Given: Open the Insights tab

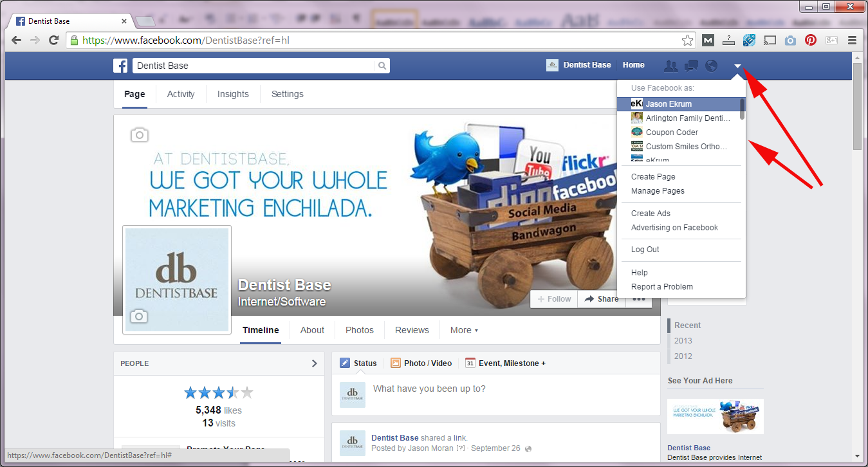Looking at the screenshot, I should coord(233,94).
